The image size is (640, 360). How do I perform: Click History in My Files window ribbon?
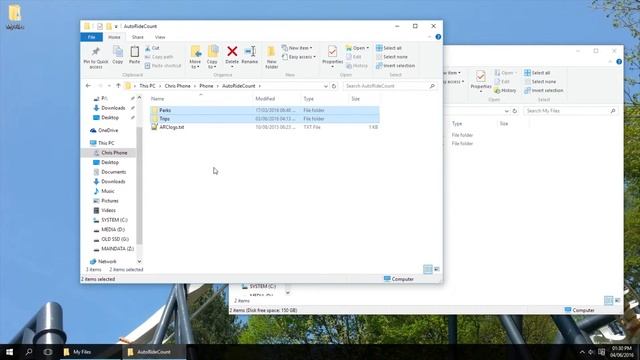pyautogui.click(x=505, y=91)
